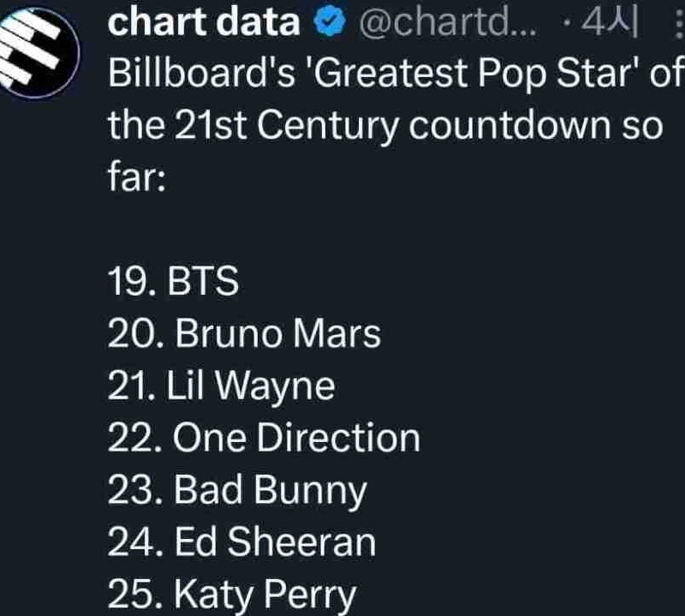Image resolution: width=685 pixels, height=616 pixels.
Task: Click the "chart data" display name
Action: click(x=204, y=24)
